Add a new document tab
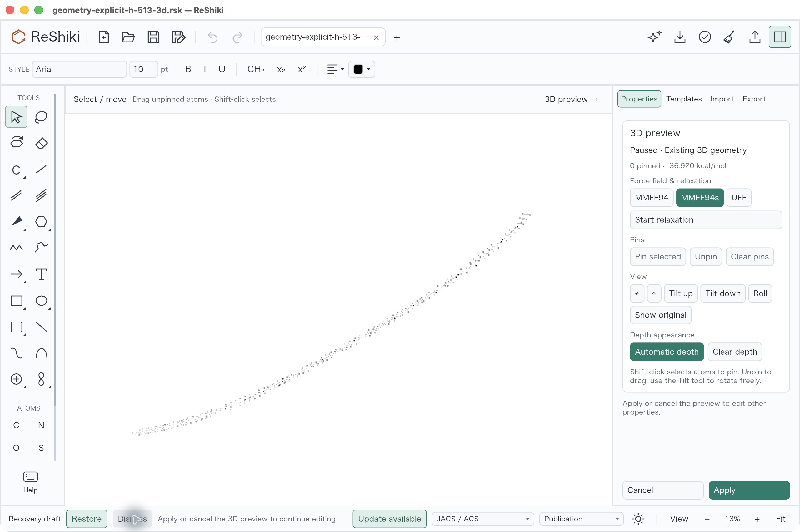The height and width of the screenshot is (532, 800). pyautogui.click(x=397, y=37)
